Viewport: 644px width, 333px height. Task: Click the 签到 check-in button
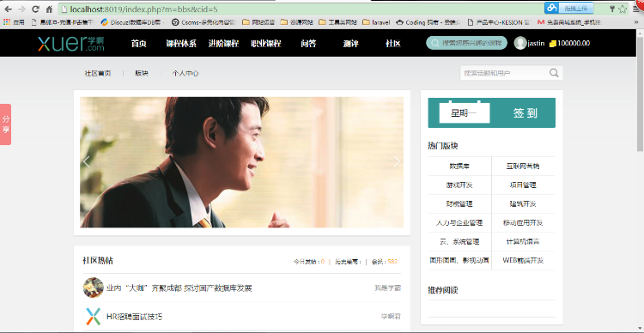tap(526, 113)
